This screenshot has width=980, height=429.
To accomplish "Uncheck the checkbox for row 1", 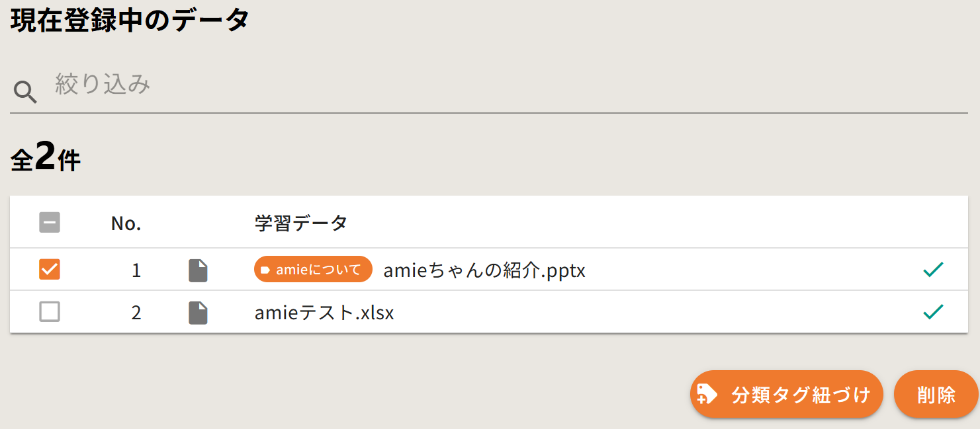I will click(50, 269).
